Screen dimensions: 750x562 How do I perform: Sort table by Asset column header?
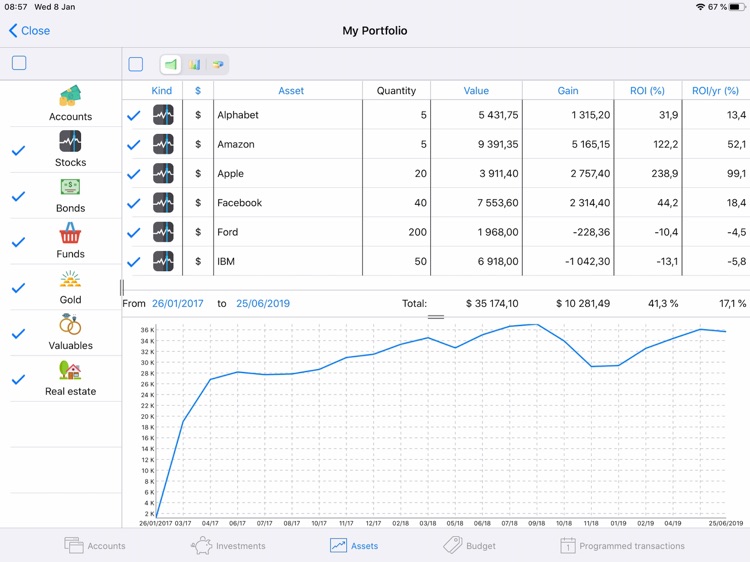[x=291, y=90]
